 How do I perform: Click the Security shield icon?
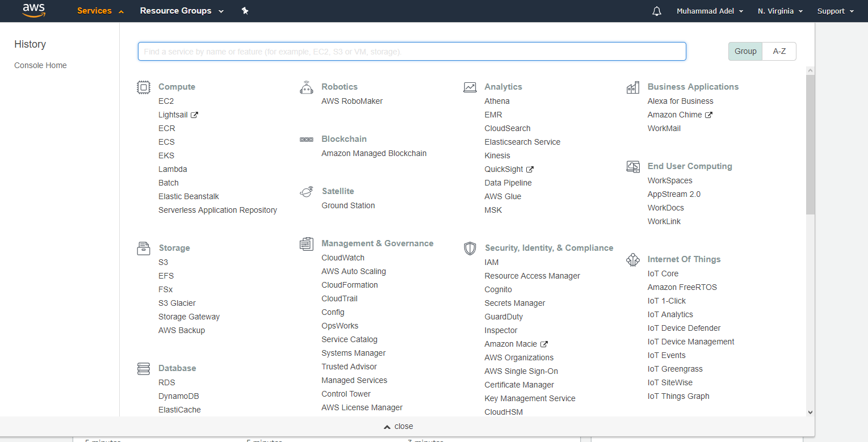tap(470, 249)
